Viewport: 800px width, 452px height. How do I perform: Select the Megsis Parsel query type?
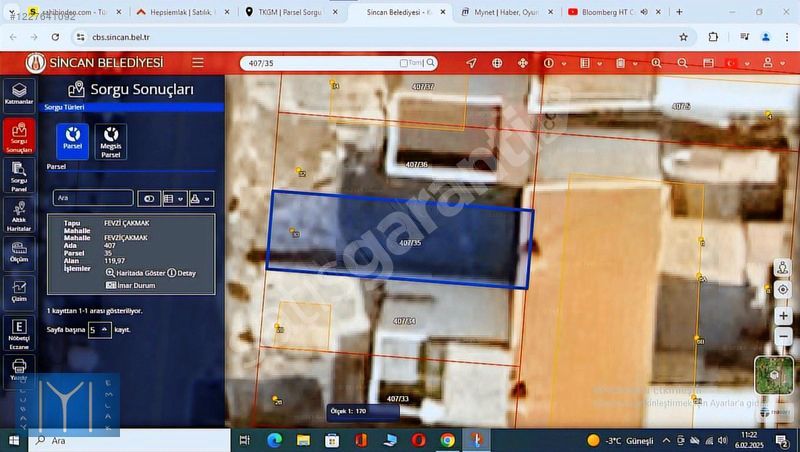tap(111, 140)
